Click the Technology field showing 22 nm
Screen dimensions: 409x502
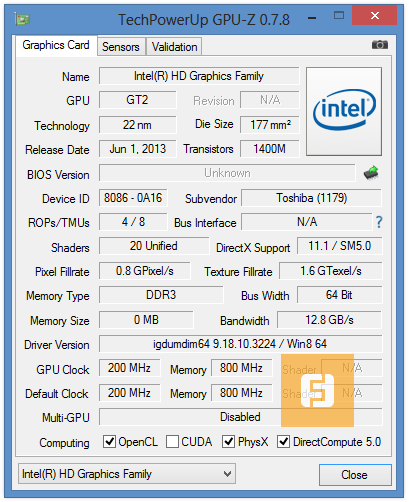(137, 125)
